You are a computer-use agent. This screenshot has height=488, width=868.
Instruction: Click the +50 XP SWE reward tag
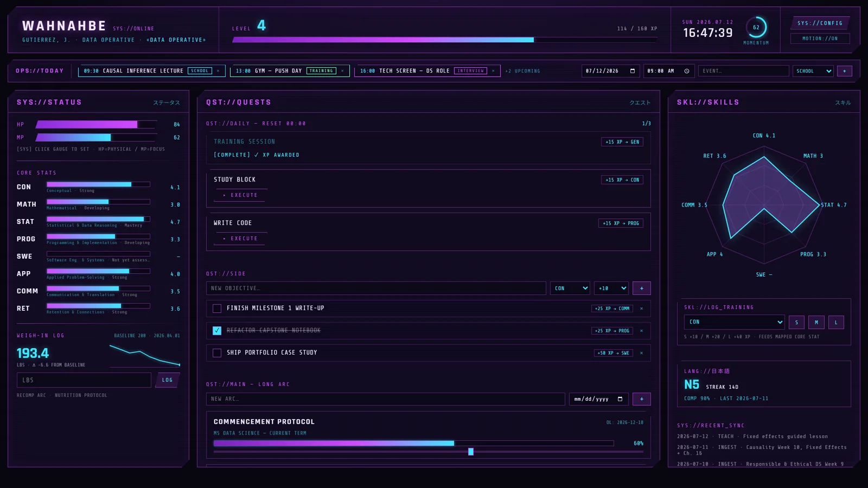[613, 353]
